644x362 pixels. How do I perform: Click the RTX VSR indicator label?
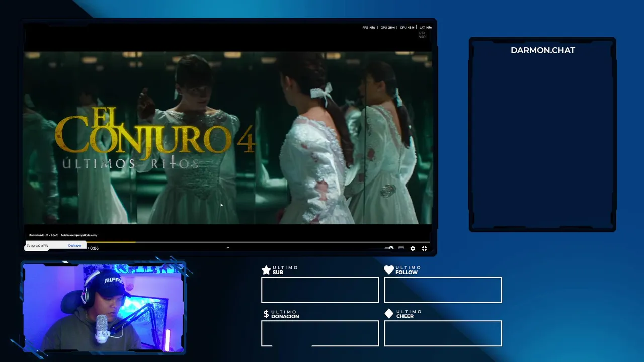(x=422, y=35)
